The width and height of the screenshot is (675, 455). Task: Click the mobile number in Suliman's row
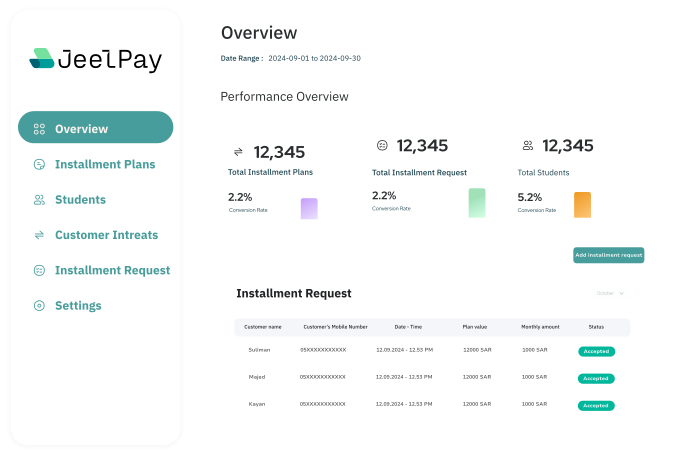[x=323, y=350]
